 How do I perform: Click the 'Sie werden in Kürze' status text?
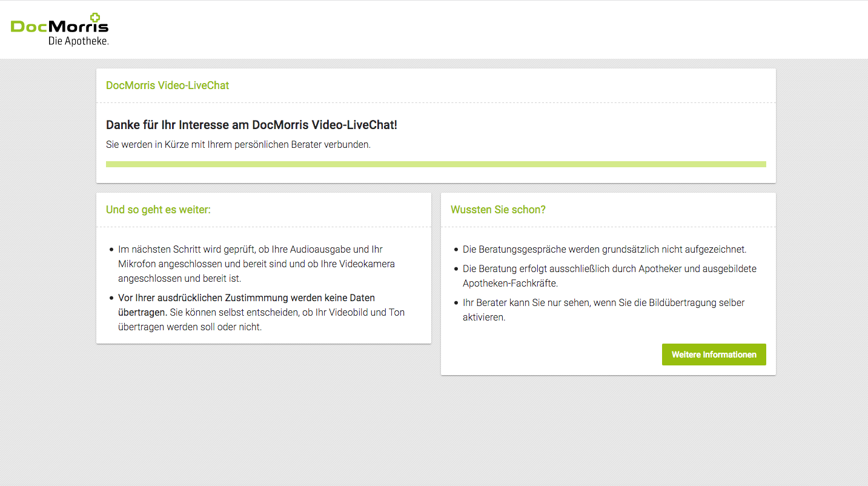[238, 145]
